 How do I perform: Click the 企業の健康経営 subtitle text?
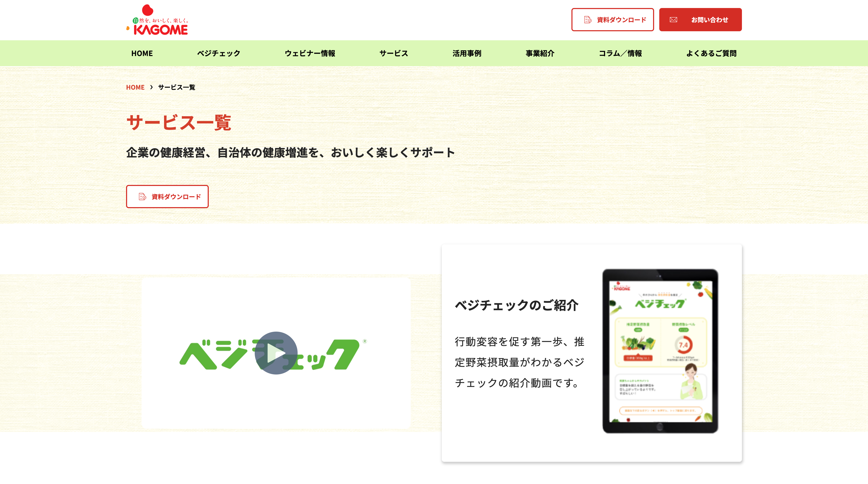(290, 153)
